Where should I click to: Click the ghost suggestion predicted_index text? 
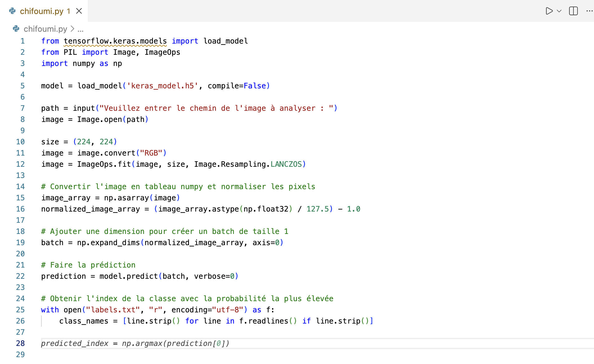click(75, 343)
